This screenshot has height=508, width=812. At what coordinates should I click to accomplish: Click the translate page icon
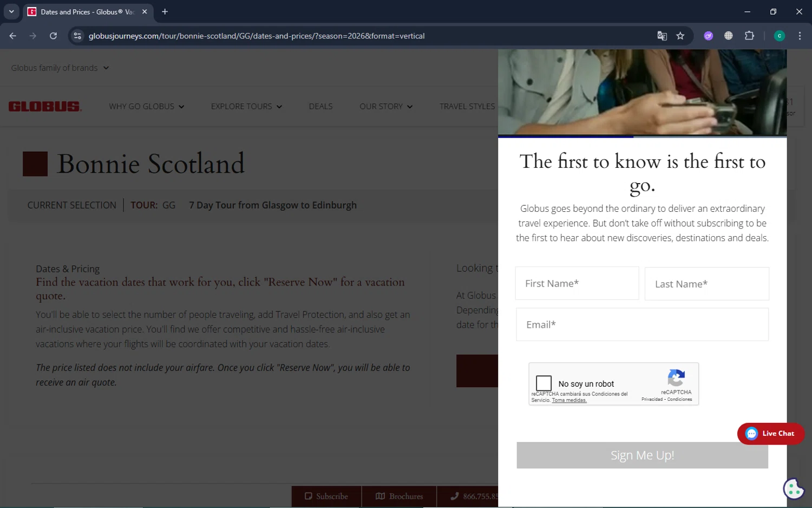pos(662,36)
